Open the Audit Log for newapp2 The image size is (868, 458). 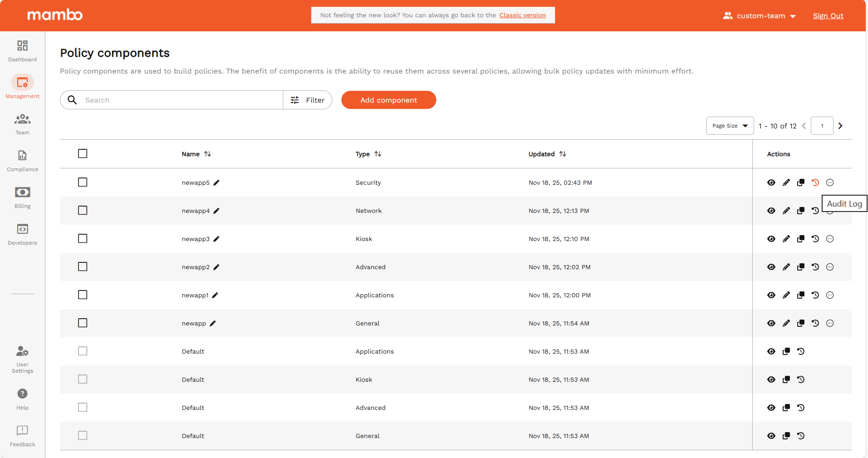click(x=815, y=267)
